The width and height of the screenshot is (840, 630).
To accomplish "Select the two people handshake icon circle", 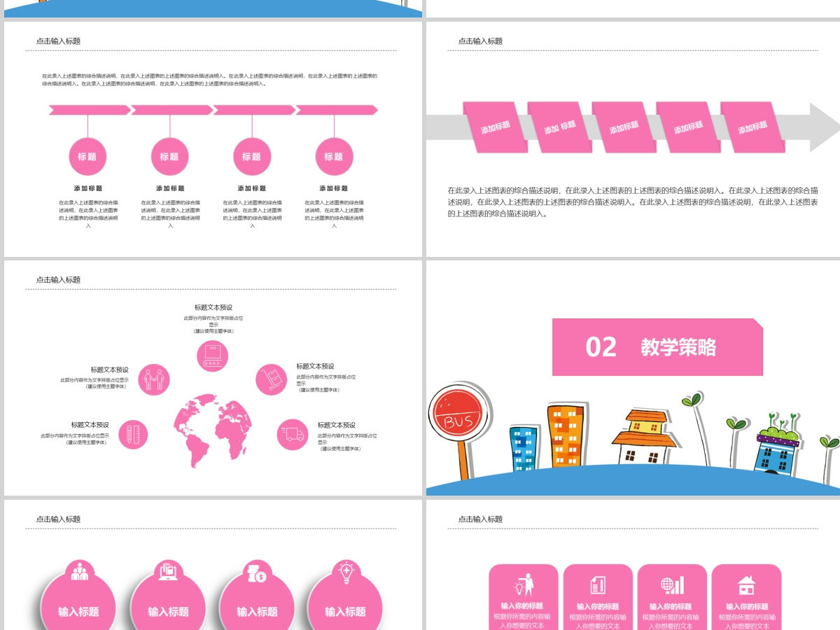I will 153,379.
